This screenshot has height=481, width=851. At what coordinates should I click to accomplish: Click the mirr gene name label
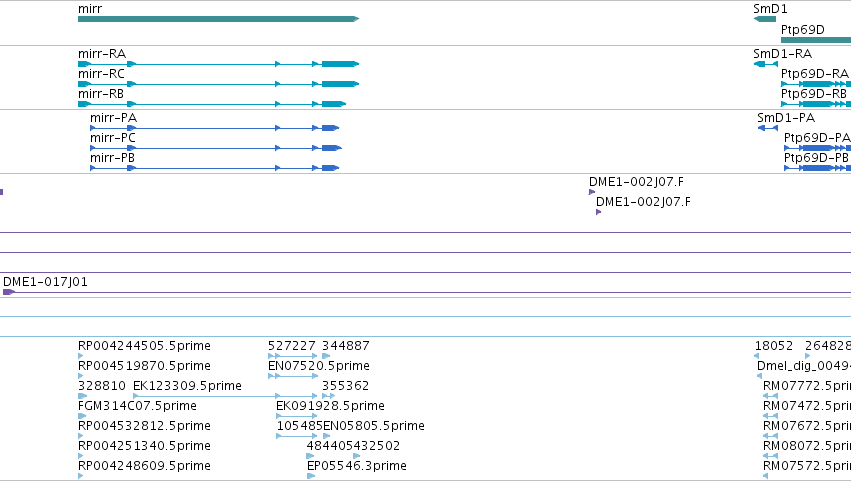pyautogui.click(x=90, y=9)
